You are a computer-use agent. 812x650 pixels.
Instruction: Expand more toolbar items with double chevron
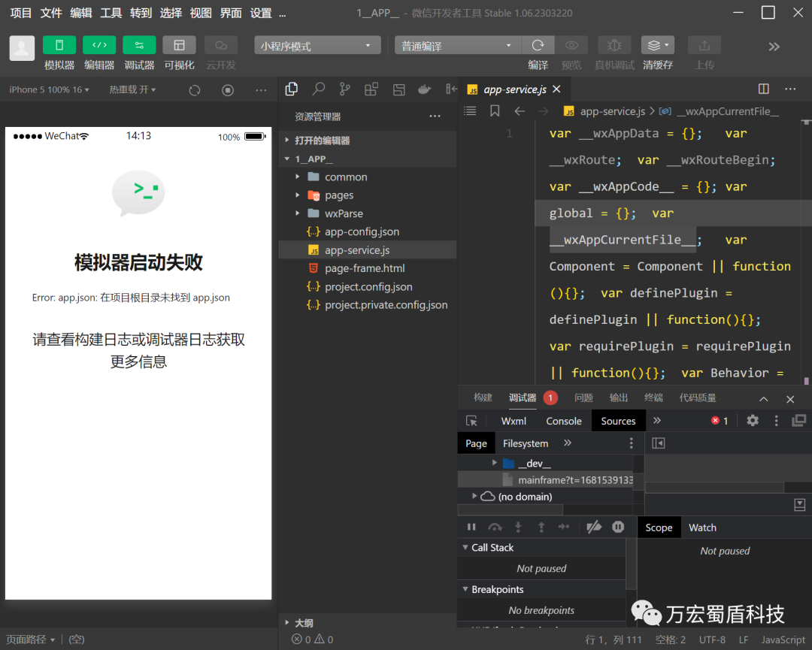774,47
